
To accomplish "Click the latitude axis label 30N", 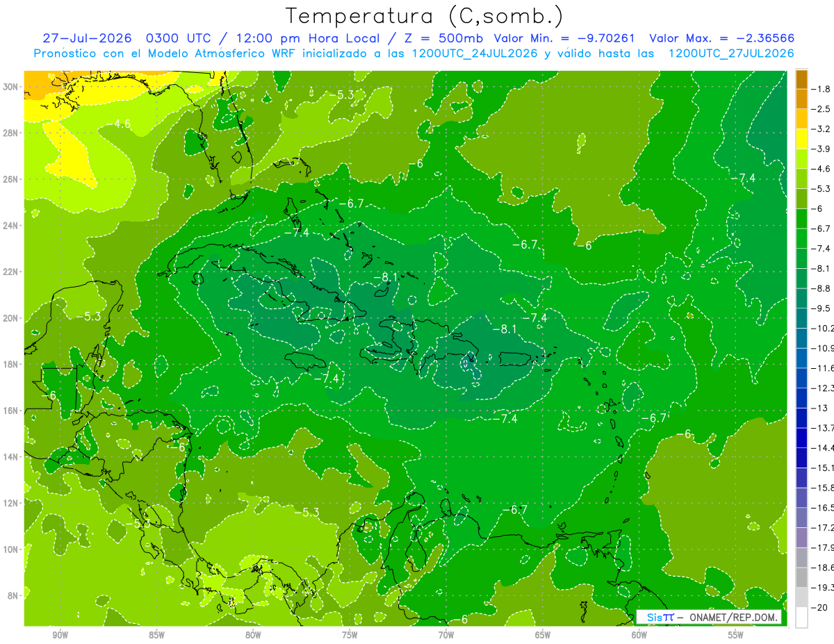I will pyautogui.click(x=10, y=87).
